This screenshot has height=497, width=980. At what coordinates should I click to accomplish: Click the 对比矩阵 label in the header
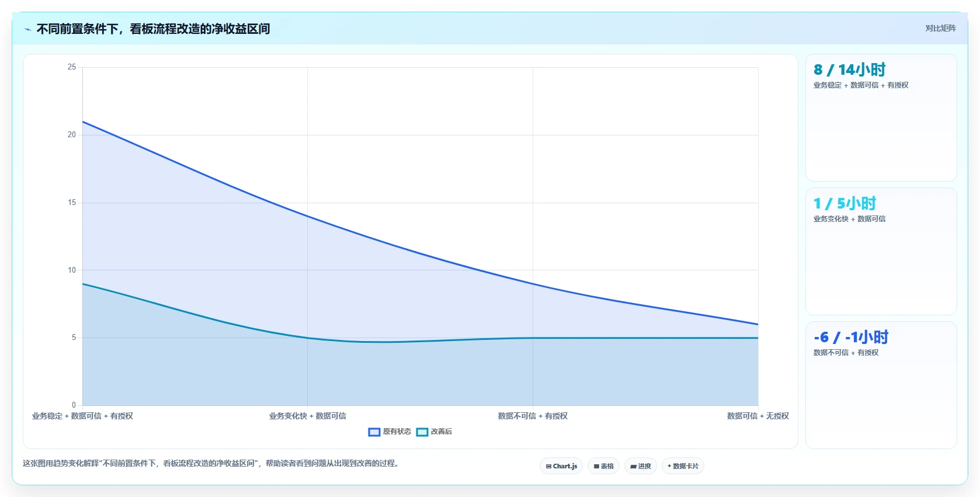point(940,28)
